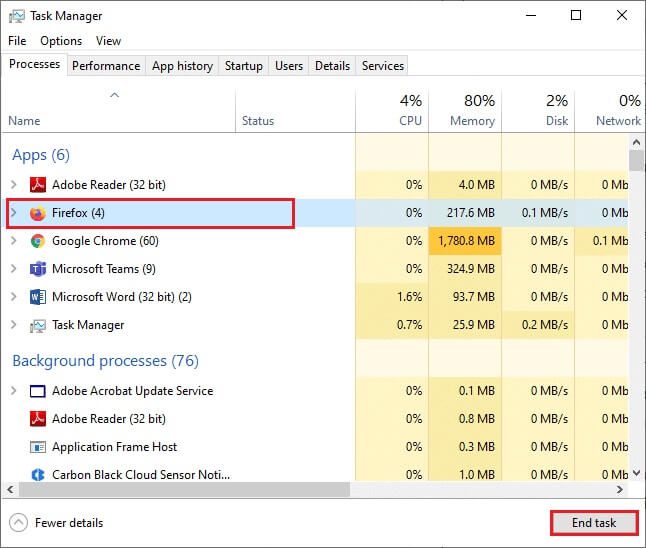Click the vertical scrollbar thumb
This screenshot has height=548, width=646.
coord(637,160)
